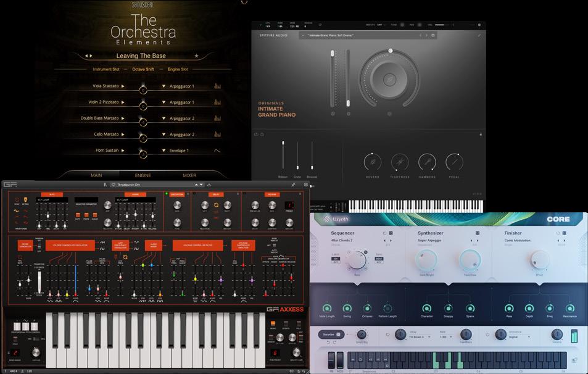Viewport: 588px width, 374px height.
Task: Click Viola Staccato instrument play arrow
Action: click(123, 86)
